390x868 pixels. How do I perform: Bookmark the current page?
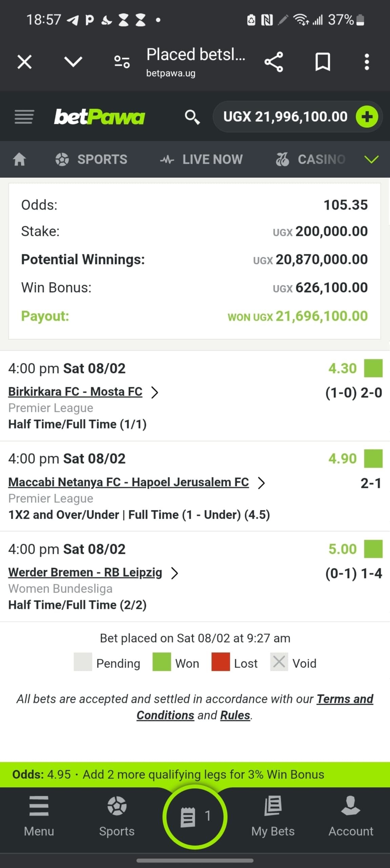(323, 62)
